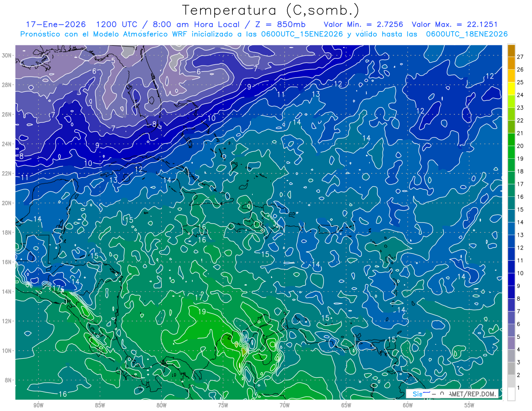The height and width of the screenshot is (411, 532).
Task: Click the '90W' longitude axis label
Action: pos(39,405)
